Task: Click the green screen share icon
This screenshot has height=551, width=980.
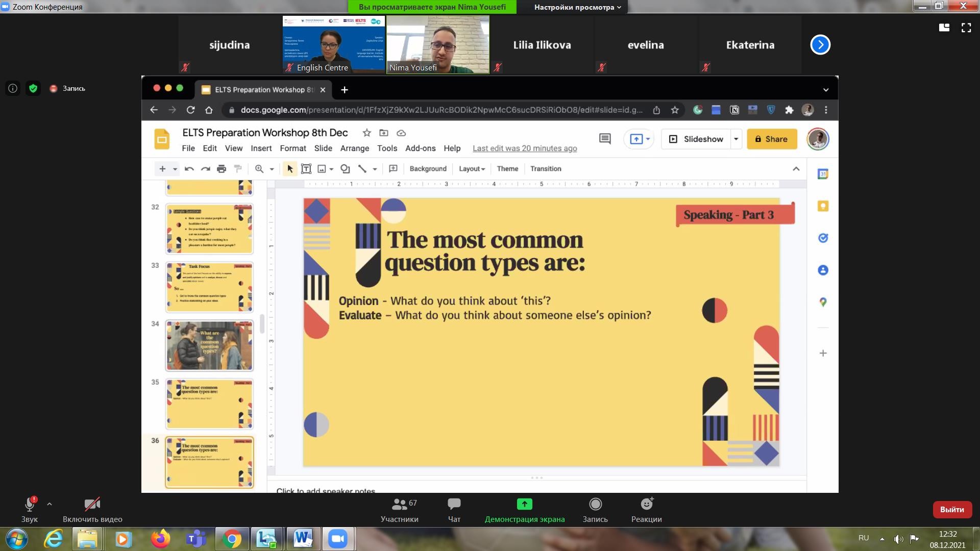Action: [x=524, y=505]
